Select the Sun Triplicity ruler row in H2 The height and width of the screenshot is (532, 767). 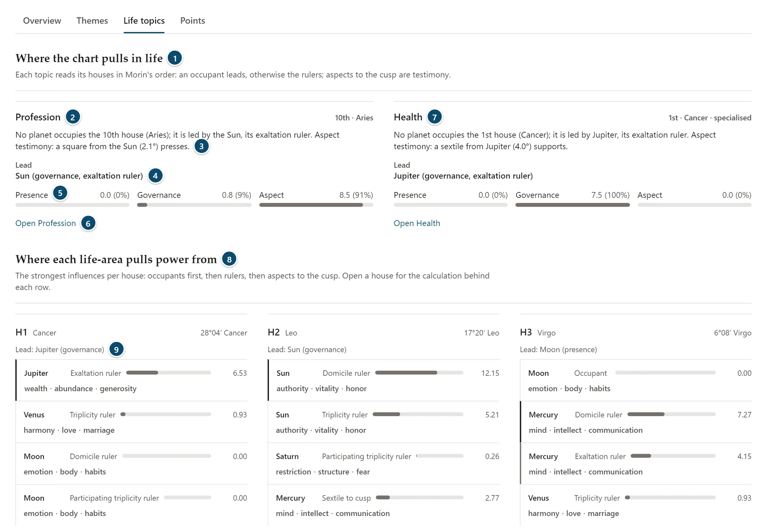click(x=384, y=422)
